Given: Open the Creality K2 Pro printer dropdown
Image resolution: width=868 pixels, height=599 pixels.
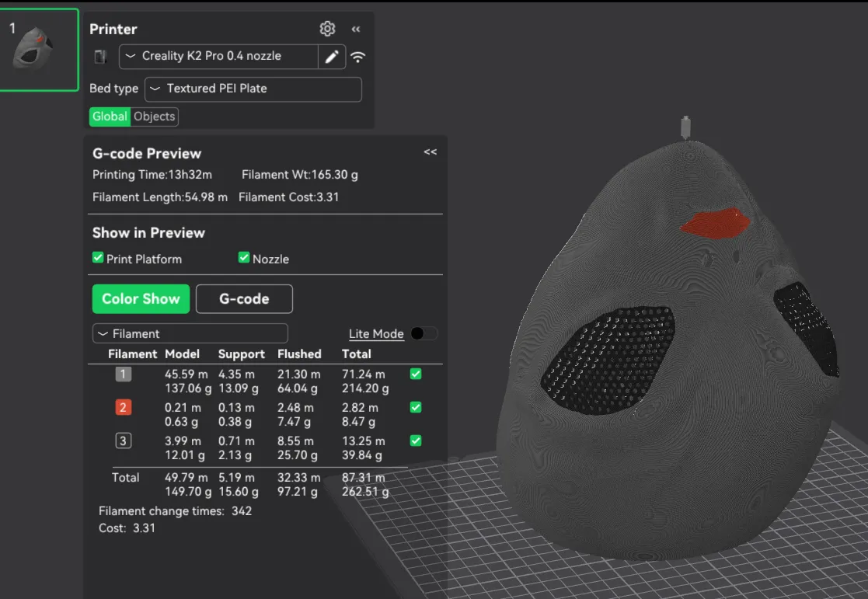Looking at the screenshot, I should pyautogui.click(x=218, y=57).
